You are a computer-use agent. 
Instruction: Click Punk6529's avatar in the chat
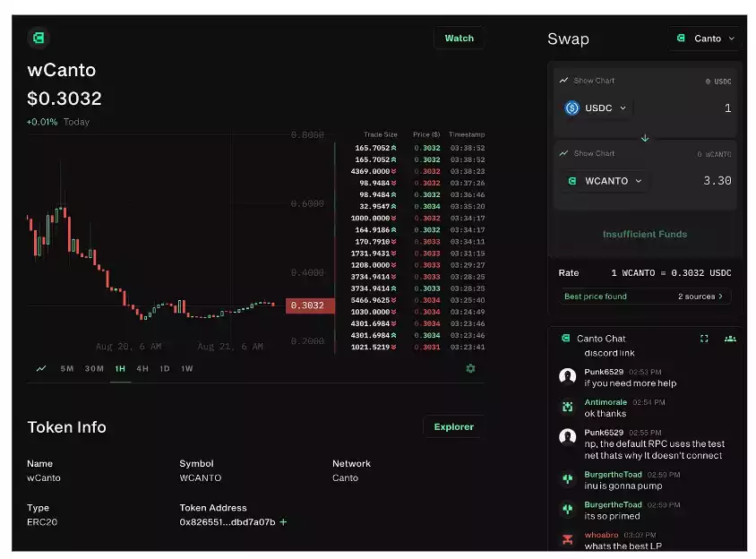coord(567,376)
